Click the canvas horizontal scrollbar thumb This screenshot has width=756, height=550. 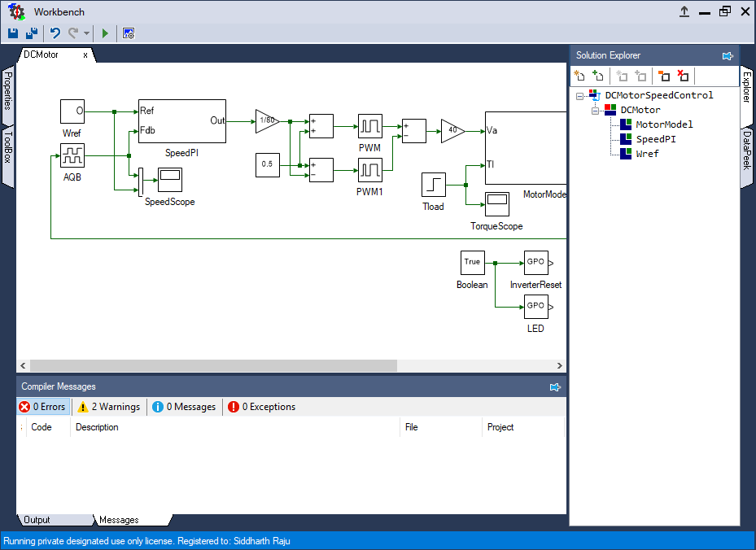click(213, 366)
